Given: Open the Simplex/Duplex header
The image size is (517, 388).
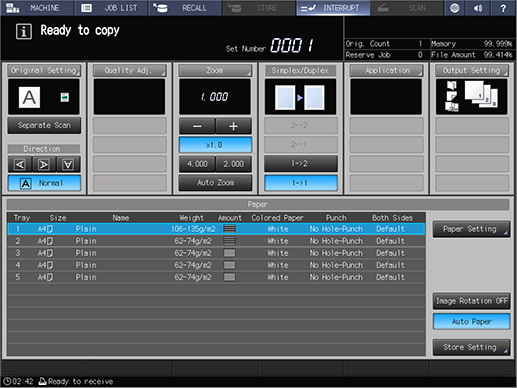Looking at the screenshot, I should click(301, 70).
